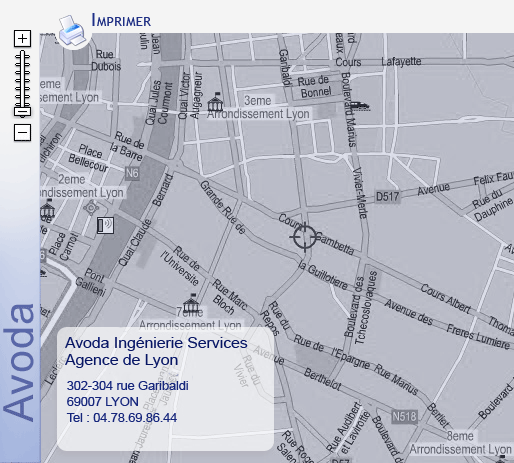Click the D517 road shield
This screenshot has height=463, width=514.
coord(387,196)
